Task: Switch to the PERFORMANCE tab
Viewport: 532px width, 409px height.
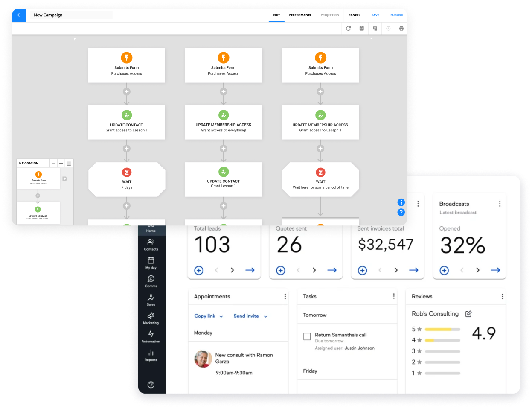Action: click(300, 15)
